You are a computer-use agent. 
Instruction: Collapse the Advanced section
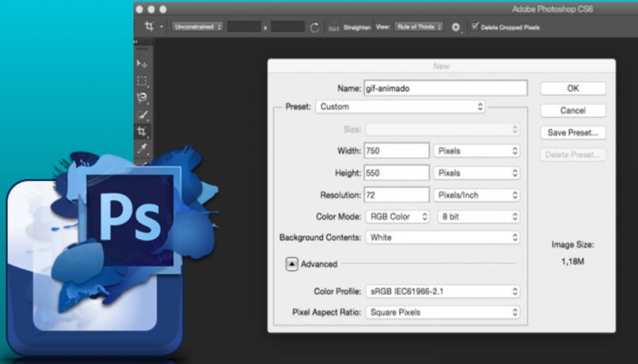click(x=291, y=264)
